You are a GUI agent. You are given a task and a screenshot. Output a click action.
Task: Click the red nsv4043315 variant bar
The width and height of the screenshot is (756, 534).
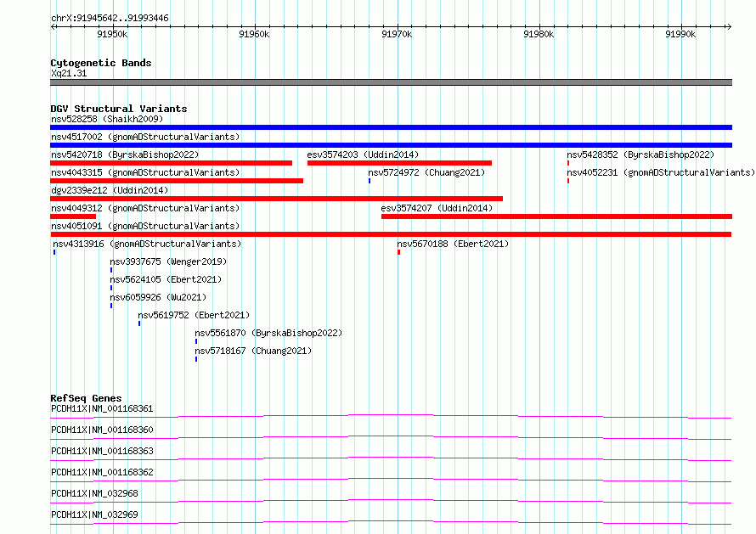pyautogui.click(x=177, y=181)
